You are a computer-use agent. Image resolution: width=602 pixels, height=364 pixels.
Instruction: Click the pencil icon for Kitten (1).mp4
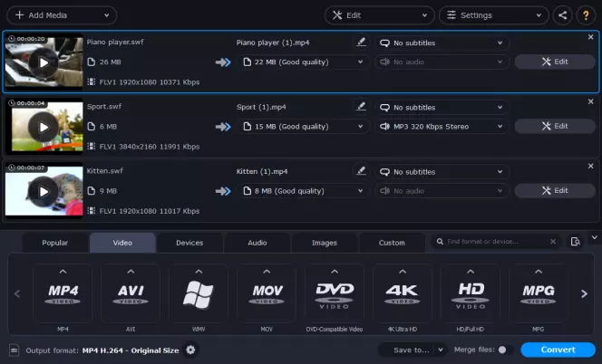tap(362, 171)
